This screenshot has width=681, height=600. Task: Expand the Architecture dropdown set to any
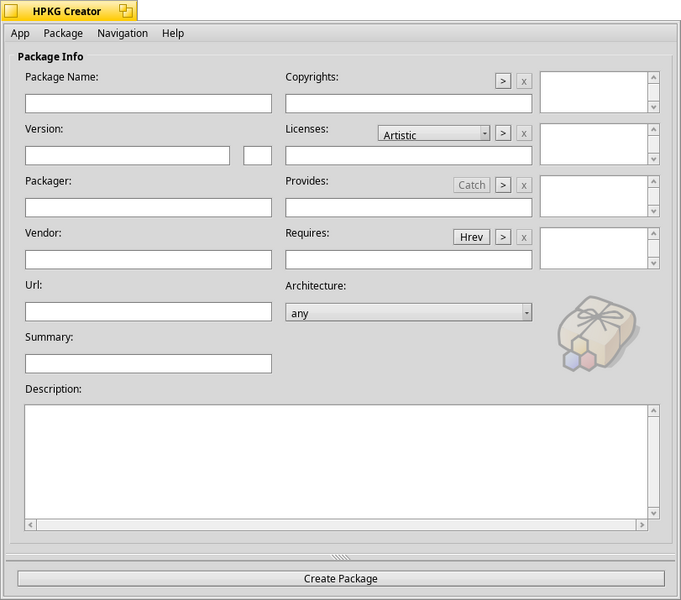coord(408,312)
